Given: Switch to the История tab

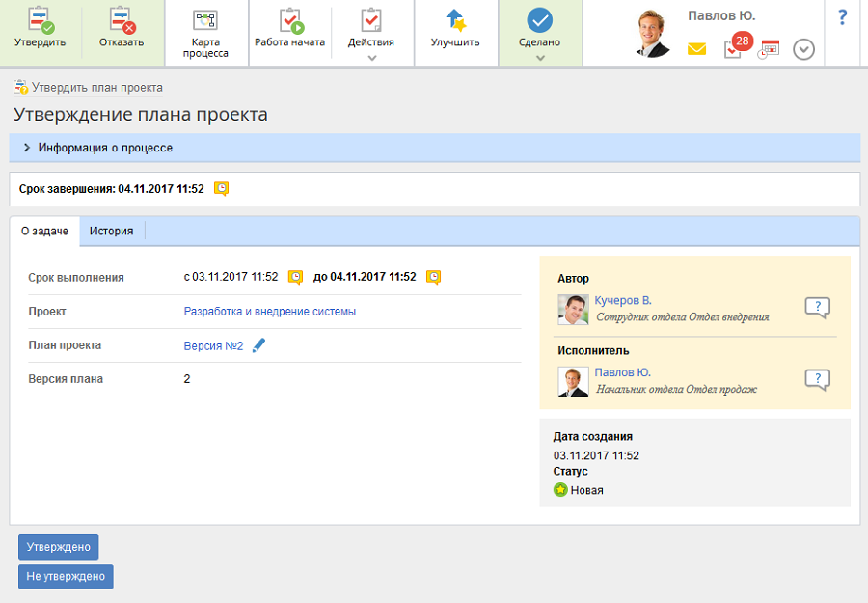Looking at the screenshot, I should 111,232.
